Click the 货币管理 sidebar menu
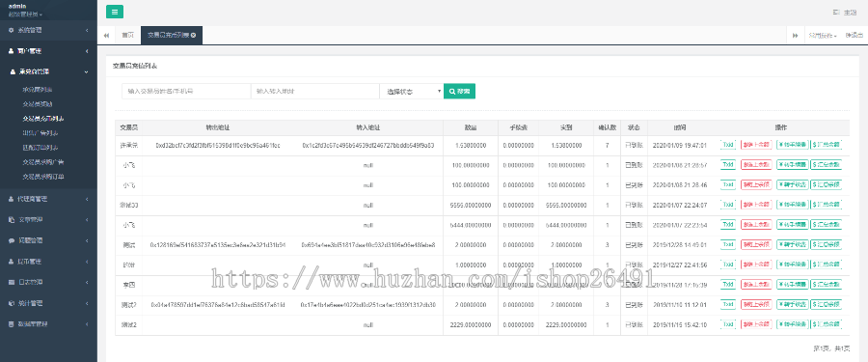Screen dimensions: 868x362 (x=48, y=261)
